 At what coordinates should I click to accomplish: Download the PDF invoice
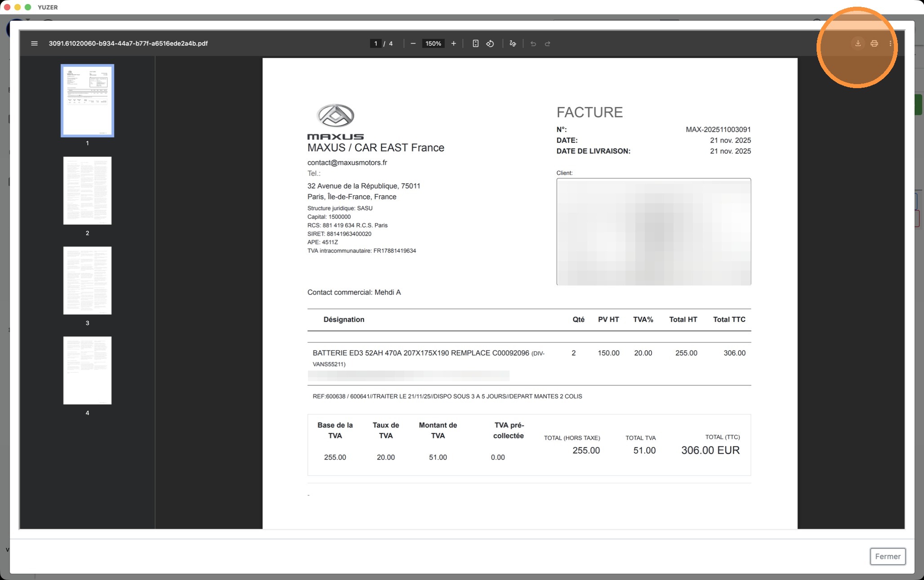pyautogui.click(x=858, y=44)
